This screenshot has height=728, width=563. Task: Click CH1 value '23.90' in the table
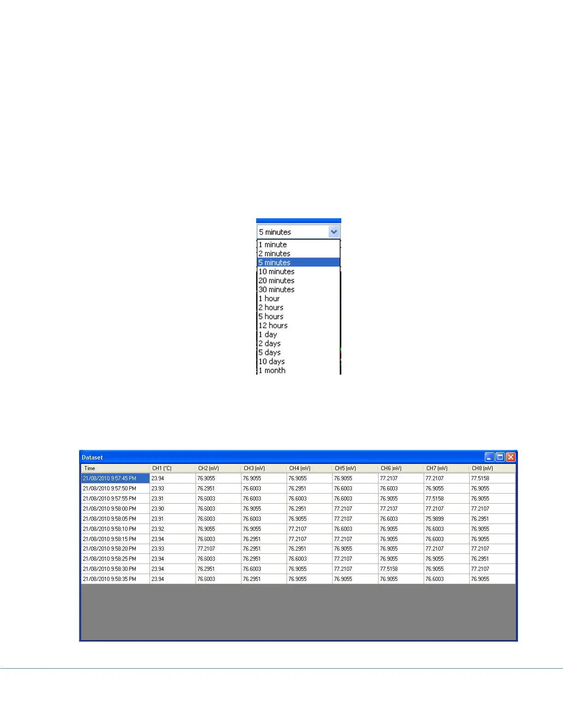(x=172, y=509)
